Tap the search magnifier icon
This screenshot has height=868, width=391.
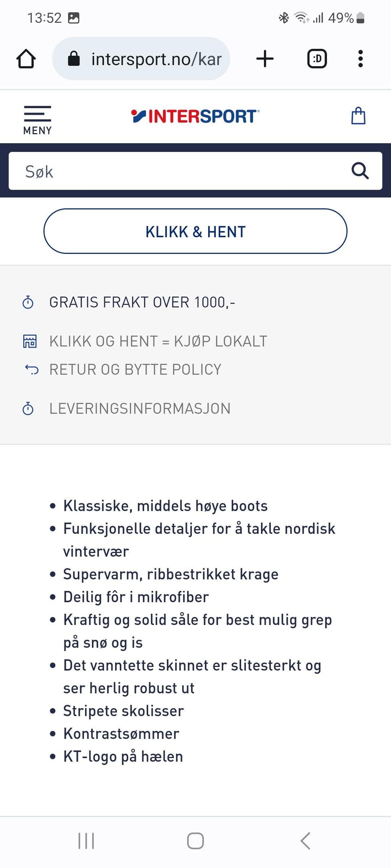click(360, 171)
